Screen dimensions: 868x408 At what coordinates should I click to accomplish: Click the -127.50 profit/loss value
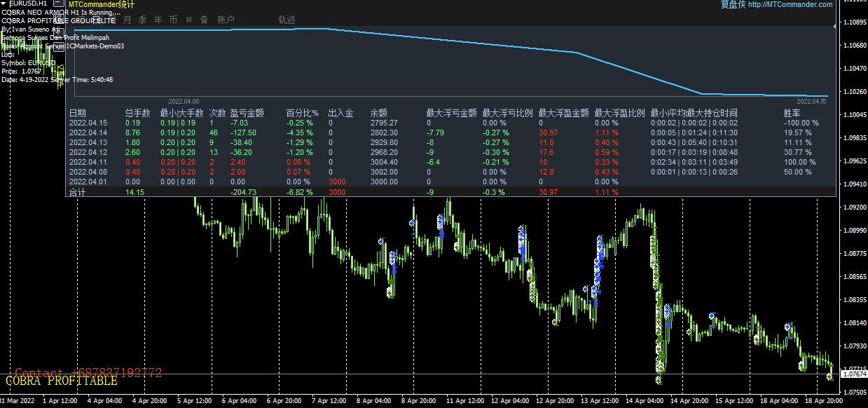click(x=243, y=132)
